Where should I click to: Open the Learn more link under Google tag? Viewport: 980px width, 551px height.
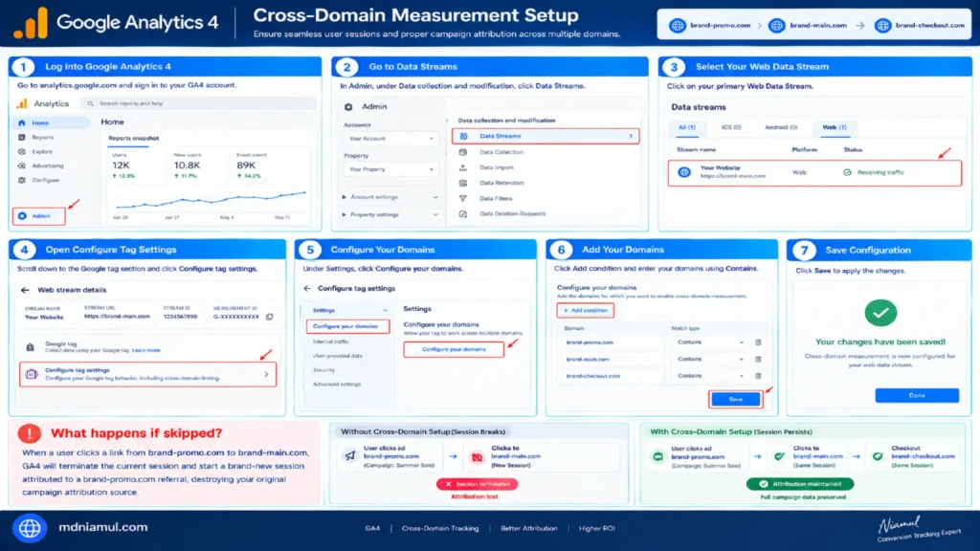pos(146,350)
